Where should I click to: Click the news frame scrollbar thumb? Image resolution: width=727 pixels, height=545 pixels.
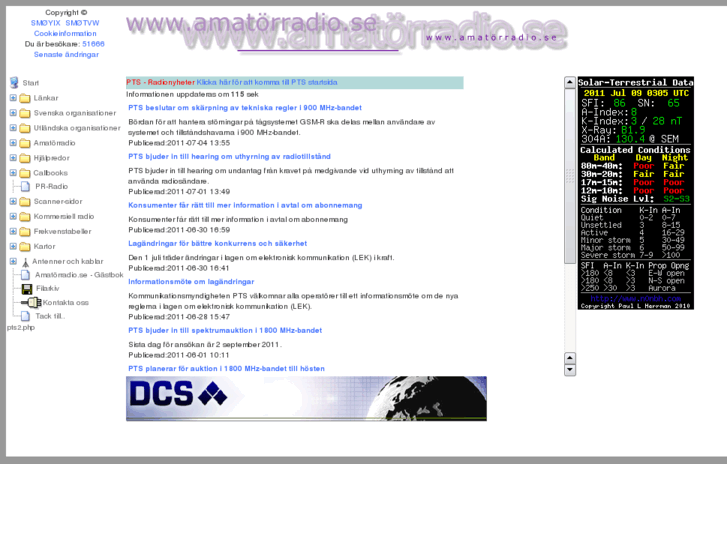(570, 176)
